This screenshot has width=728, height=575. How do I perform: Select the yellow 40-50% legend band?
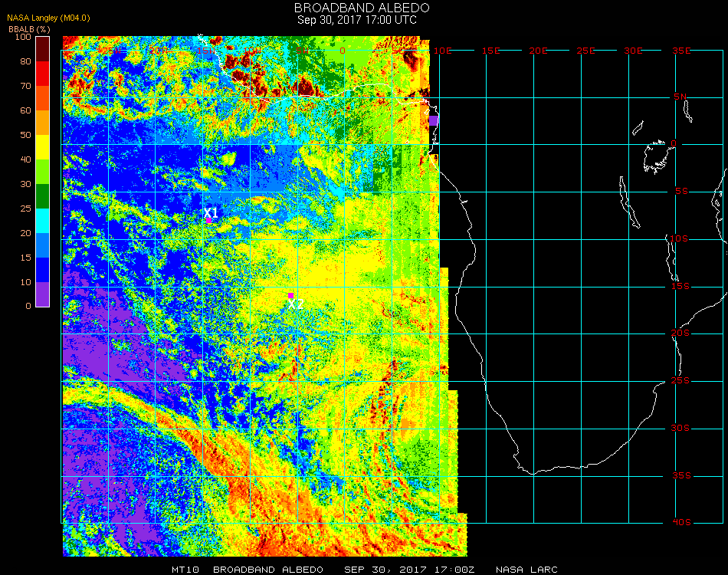coord(43,147)
